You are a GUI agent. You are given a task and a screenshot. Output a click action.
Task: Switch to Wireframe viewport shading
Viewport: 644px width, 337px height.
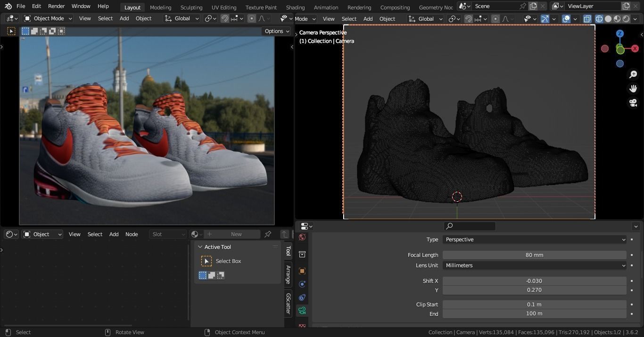coord(599,19)
